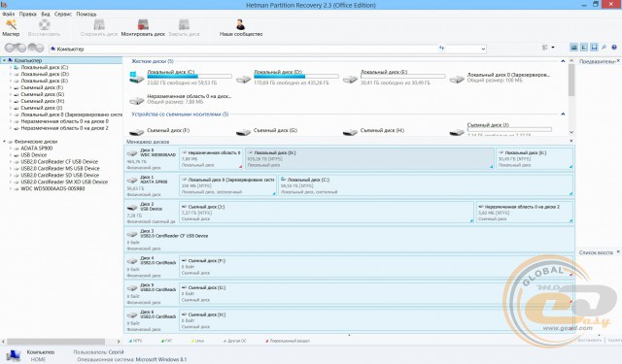Image resolution: width=622 pixels, height=364 pixels.
Task: Select USB Device in the tree
Action: [34, 155]
